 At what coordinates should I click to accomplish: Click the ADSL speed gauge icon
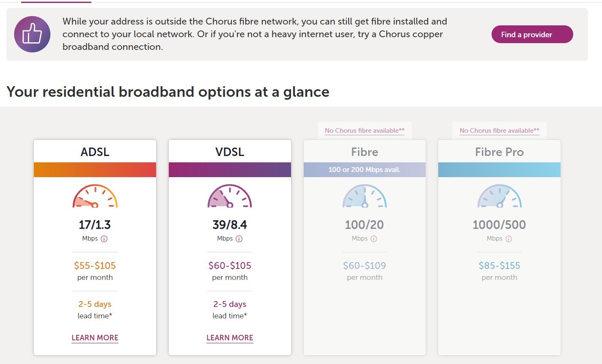(x=95, y=196)
